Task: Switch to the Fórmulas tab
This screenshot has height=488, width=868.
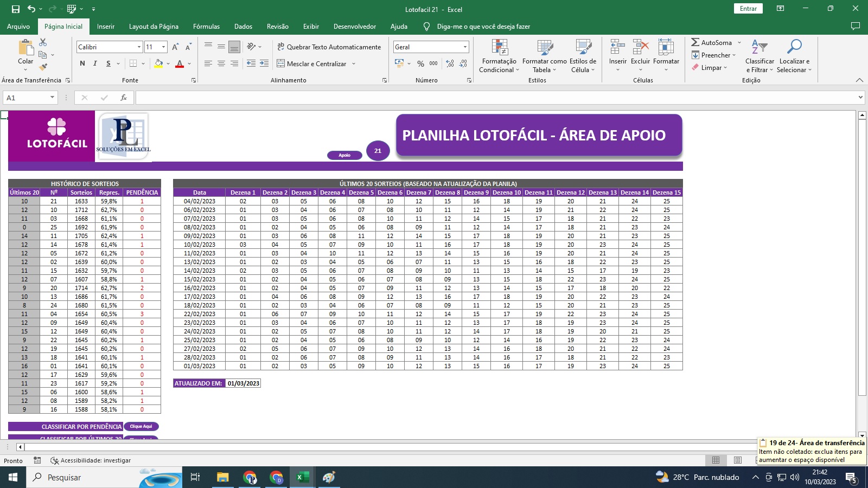Action: click(x=207, y=27)
